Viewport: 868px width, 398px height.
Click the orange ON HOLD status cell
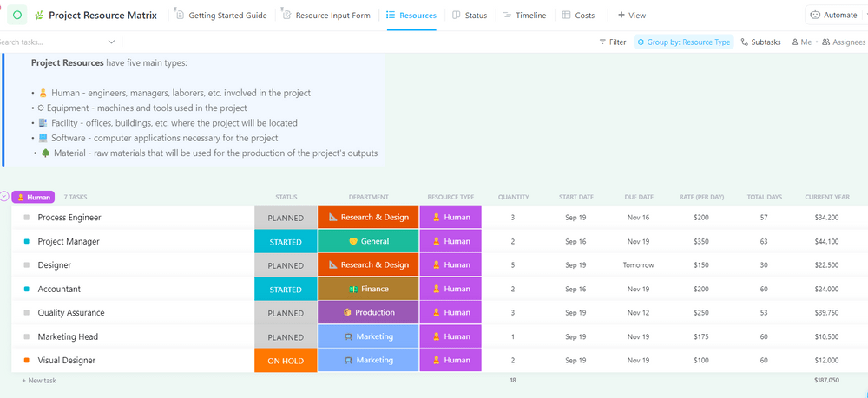pyautogui.click(x=286, y=361)
